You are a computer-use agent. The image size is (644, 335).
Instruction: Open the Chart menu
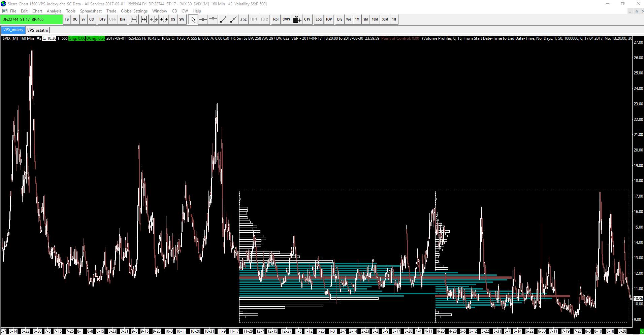(x=37, y=11)
